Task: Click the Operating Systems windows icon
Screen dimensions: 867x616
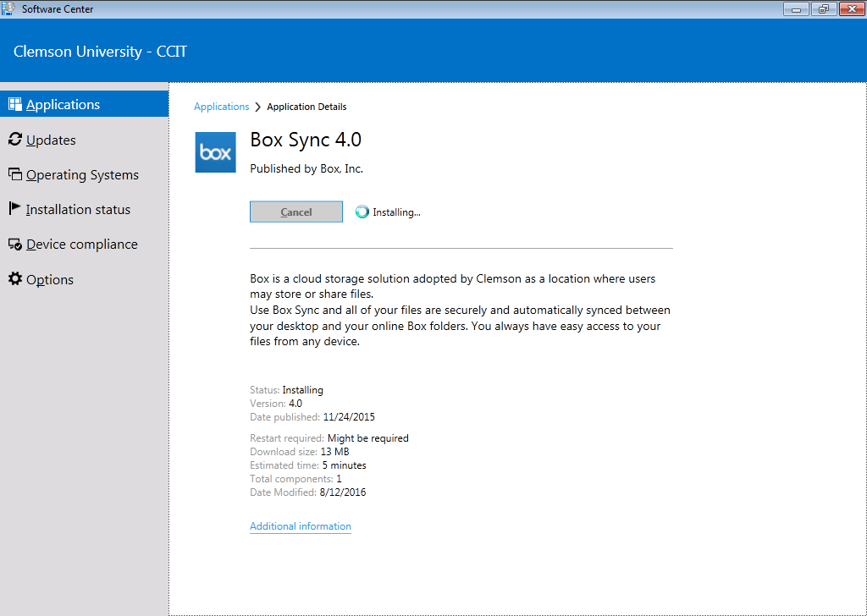Action: (x=15, y=174)
